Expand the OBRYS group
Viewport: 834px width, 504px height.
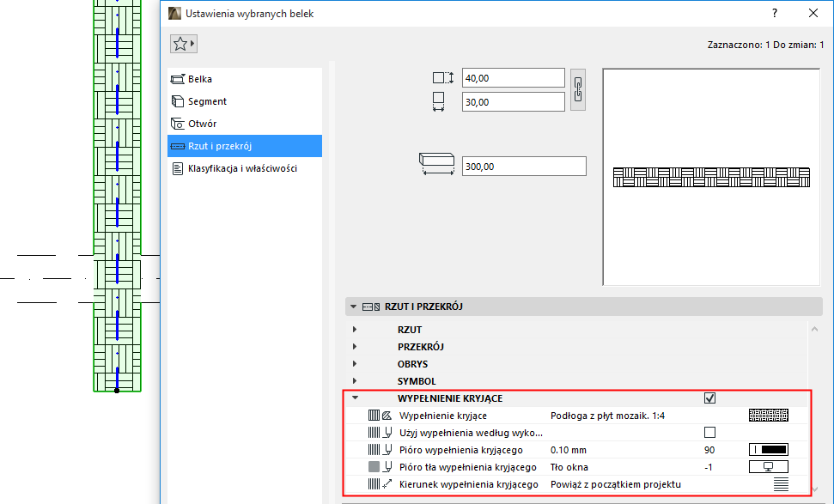click(x=354, y=364)
